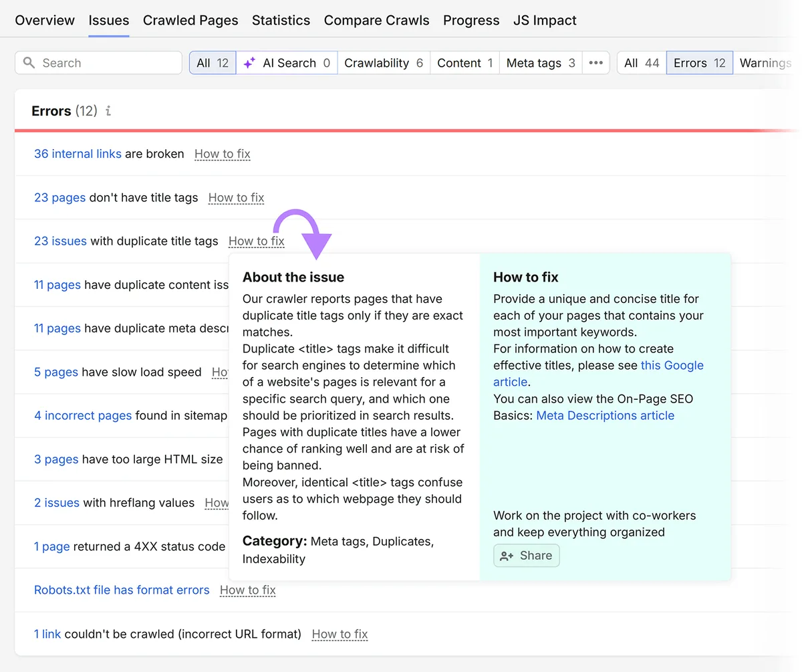Open the Progress tab
This screenshot has height=672, width=802.
click(471, 21)
